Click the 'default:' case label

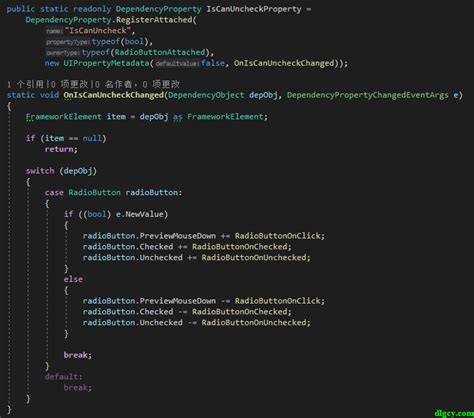pos(63,377)
